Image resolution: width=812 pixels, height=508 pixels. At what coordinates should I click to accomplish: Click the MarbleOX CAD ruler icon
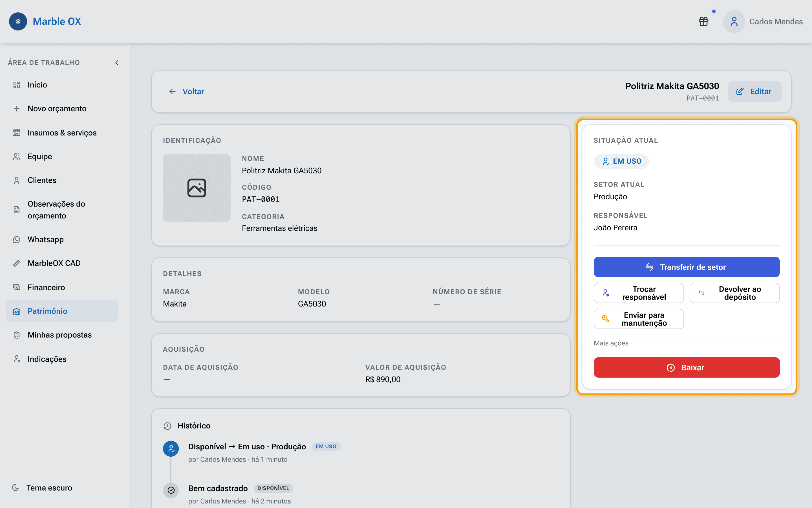tap(16, 263)
